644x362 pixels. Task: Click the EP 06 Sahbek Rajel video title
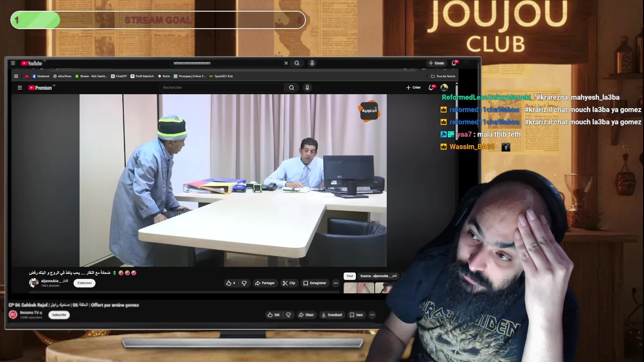click(x=74, y=305)
